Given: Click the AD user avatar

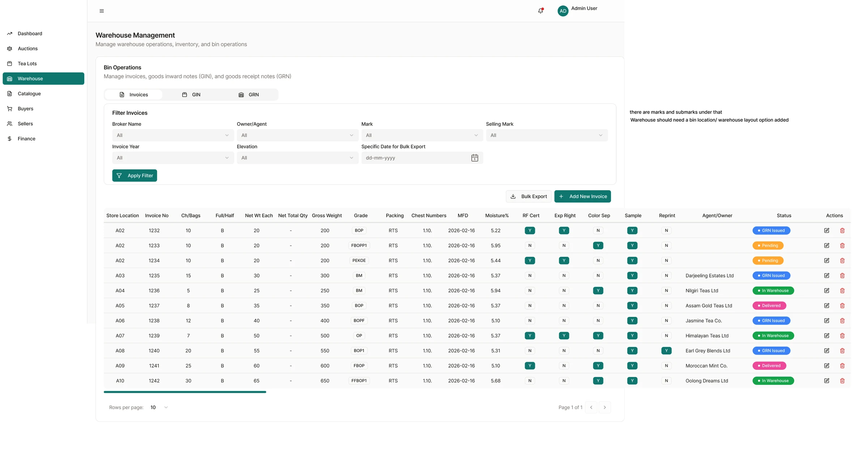Looking at the screenshot, I should 563,11.
